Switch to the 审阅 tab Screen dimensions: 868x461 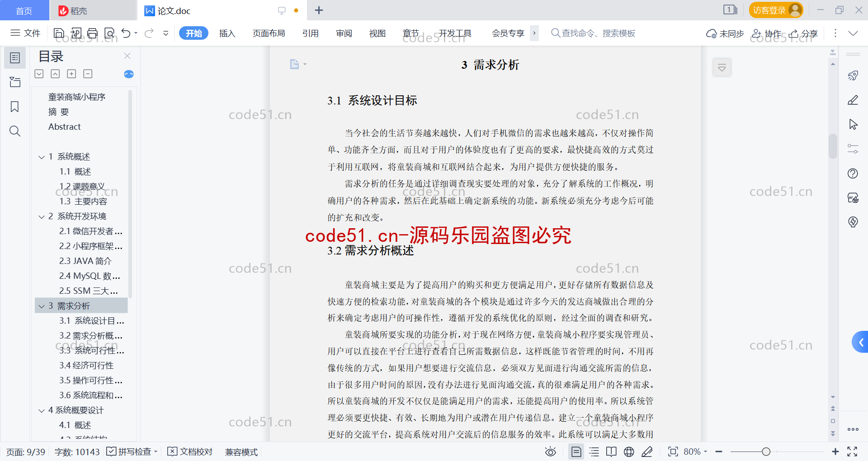pyautogui.click(x=344, y=33)
